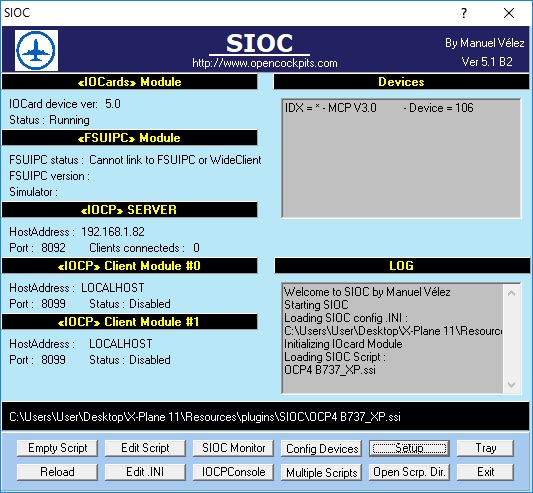The image size is (533, 493).
Task: Click the IOCP Client Module #0 header
Action: pos(130,266)
